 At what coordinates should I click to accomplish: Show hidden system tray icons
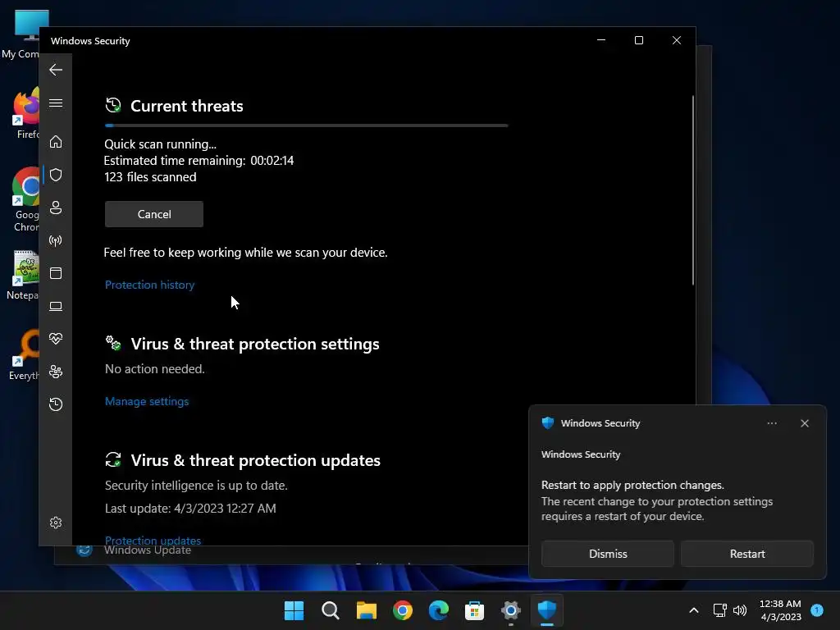[x=694, y=610]
